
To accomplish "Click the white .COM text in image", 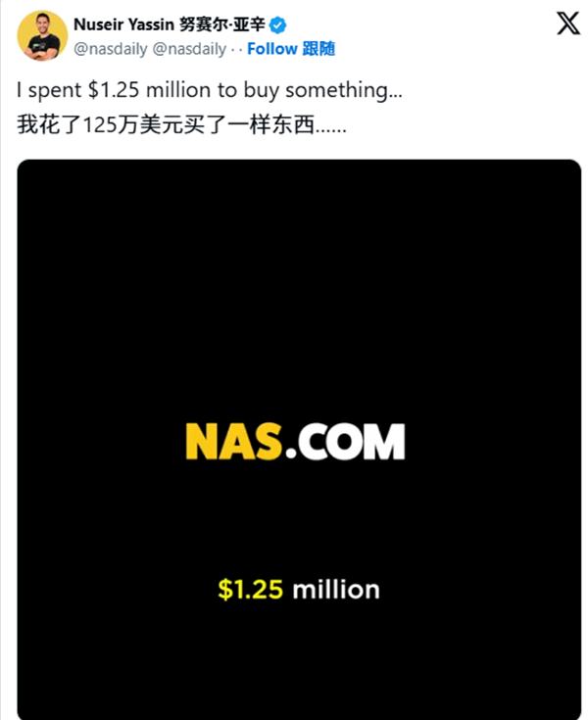I will (x=347, y=444).
